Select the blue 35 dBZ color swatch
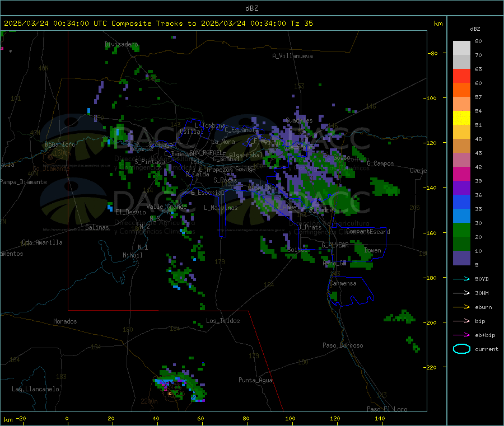This screenshot has height=426, width=504. [x=461, y=202]
